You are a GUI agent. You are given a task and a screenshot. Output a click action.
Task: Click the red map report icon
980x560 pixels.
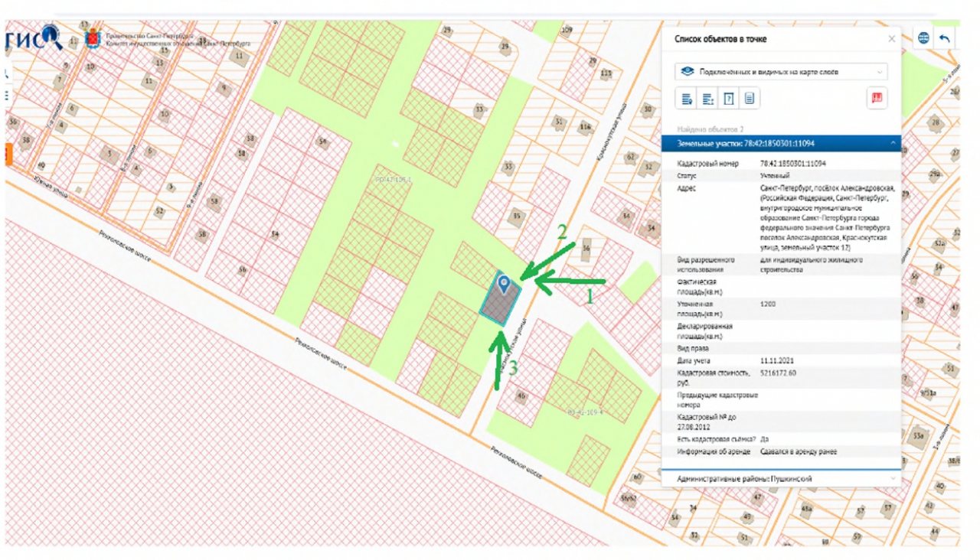tap(877, 98)
